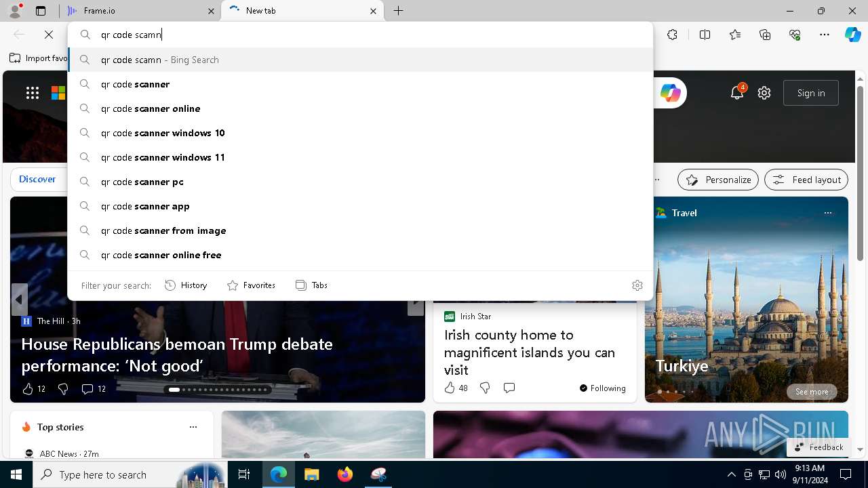Choose 'qr code scanner windows 10' suggestion

pos(360,133)
